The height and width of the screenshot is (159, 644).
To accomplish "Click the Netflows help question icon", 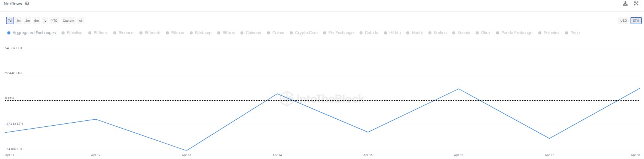I will pyautogui.click(x=27, y=4).
